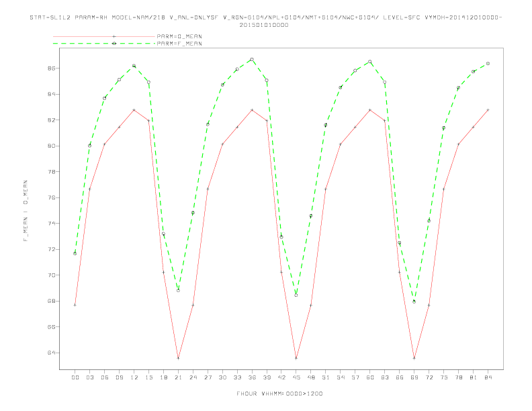Click y-axis tick label 86
532x411 pixels.
point(52,68)
